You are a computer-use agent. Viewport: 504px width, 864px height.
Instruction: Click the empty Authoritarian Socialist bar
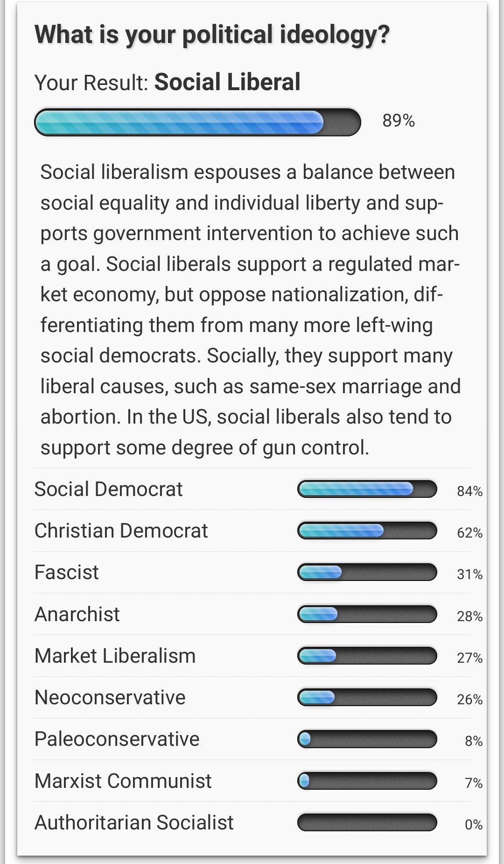(367, 822)
